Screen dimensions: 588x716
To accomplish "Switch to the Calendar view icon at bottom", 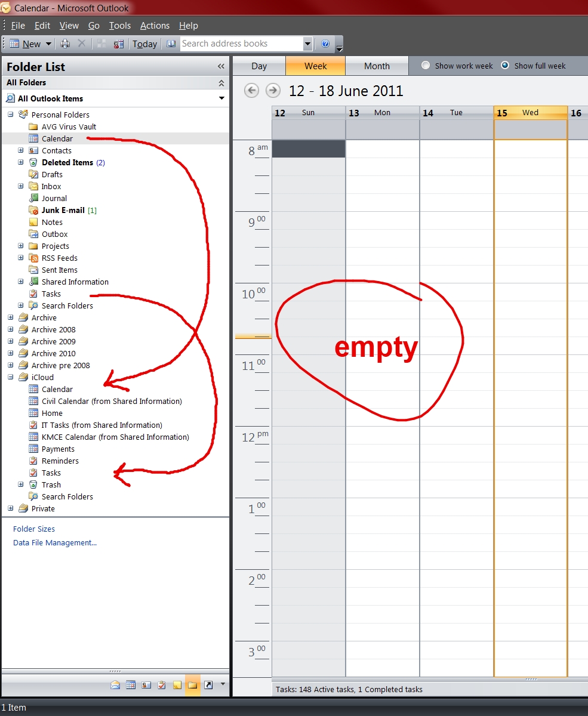I will (131, 684).
